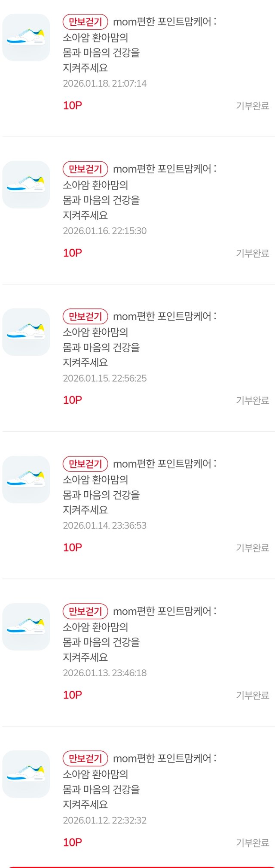Select the 만보걷기 badge on the 2026.01.12 entry
Image resolution: width=275 pixels, height=868 pixels.
click(x=85, y=759)
